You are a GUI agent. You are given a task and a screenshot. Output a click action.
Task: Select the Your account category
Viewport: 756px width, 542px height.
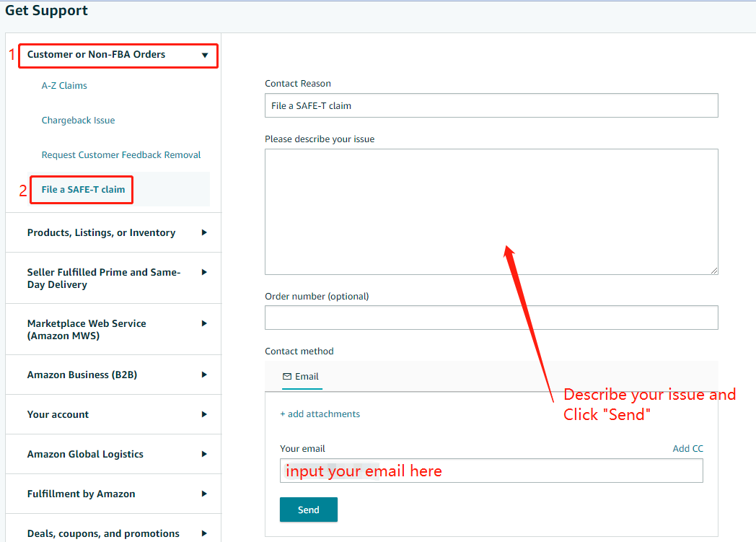(x=58, y=414)
